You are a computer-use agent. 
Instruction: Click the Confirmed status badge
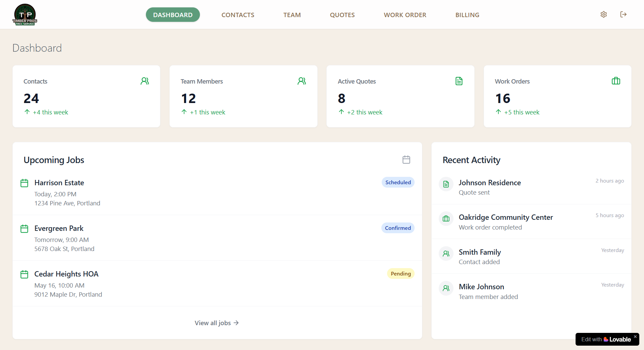click(398, 228)
